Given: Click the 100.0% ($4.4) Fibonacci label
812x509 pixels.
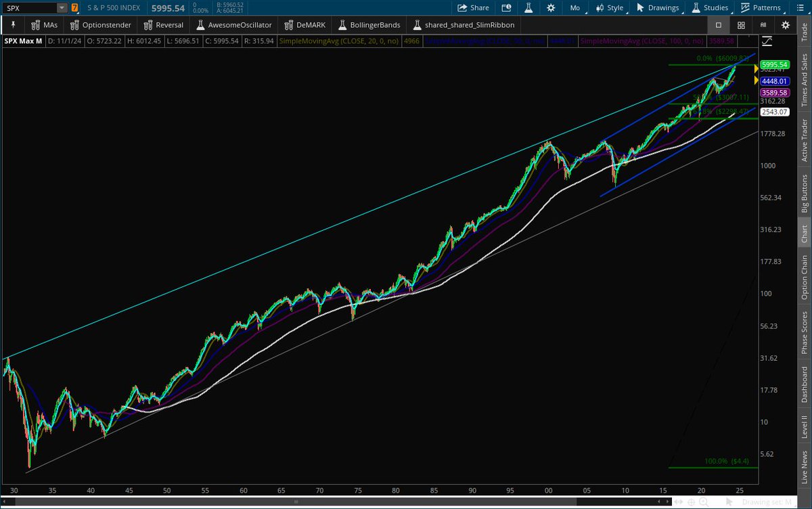Looking at the screenshot, I should pos(726,462).
